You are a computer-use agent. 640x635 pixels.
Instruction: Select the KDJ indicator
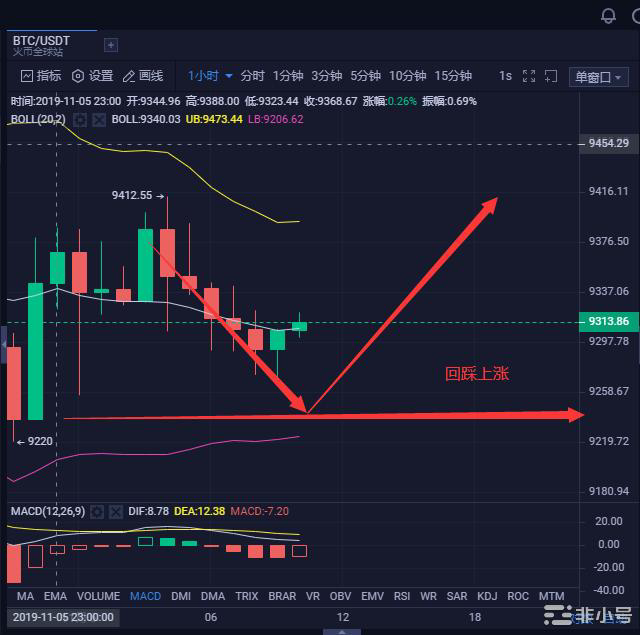pos(487,596)
